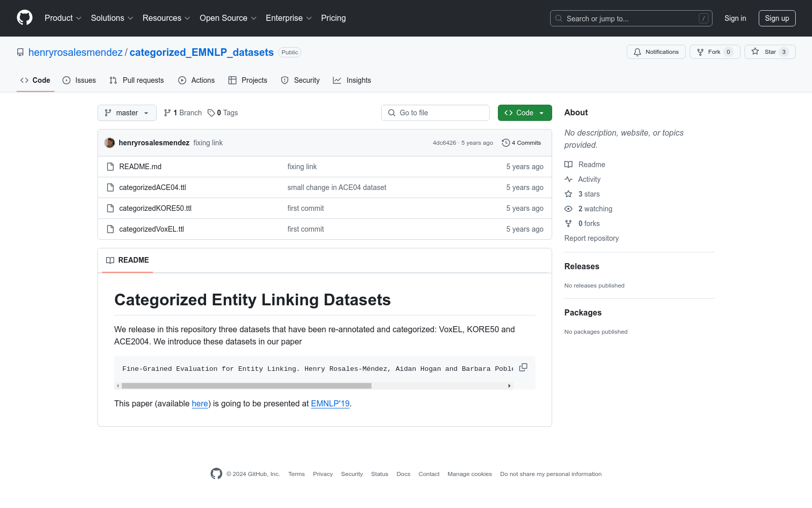Click the Sign up button

click(777, 18)
